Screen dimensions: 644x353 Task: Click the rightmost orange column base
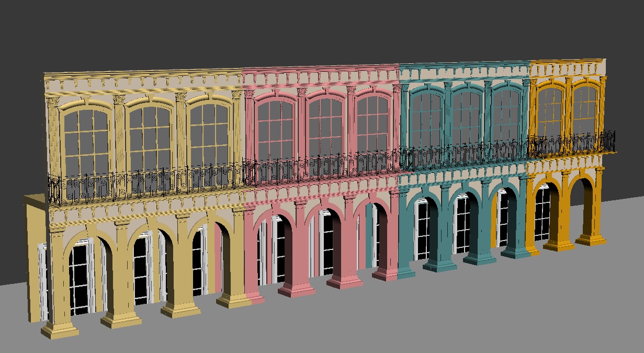[591, 240]
